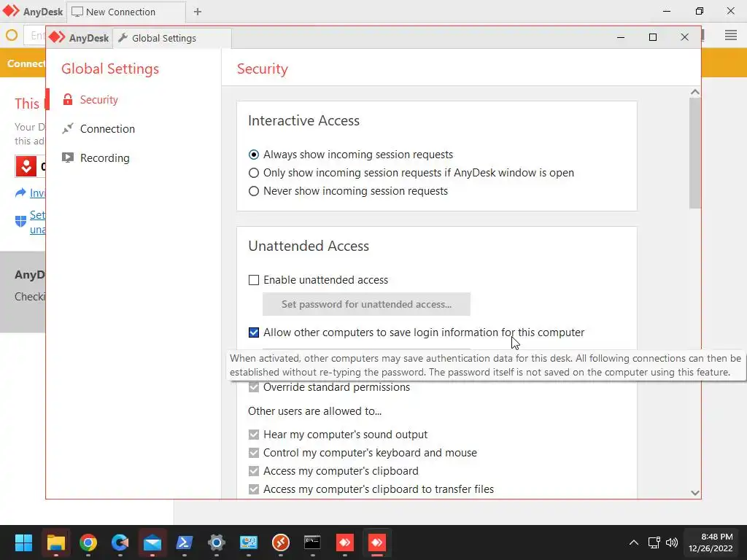This screenshot has width=747, height=560.
Task: Click the Connection plug icon in sidebar
Action: point(68,128)
